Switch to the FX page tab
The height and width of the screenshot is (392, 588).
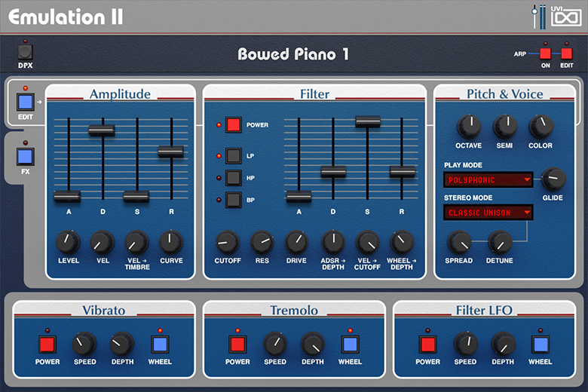(x=26, y=157)
